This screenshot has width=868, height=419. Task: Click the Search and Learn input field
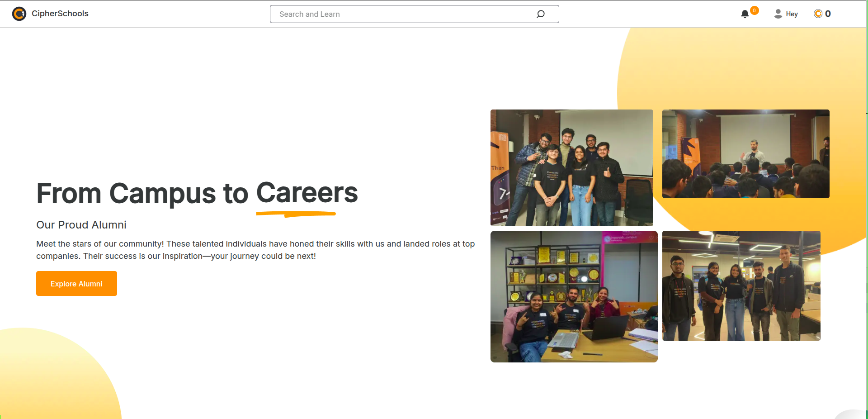tap(407, 14)
